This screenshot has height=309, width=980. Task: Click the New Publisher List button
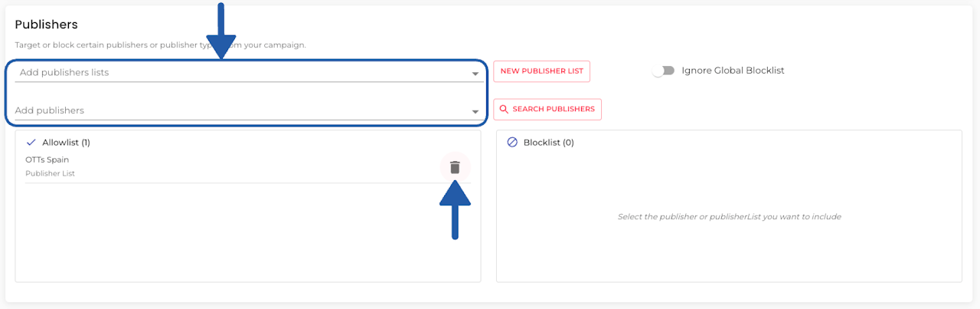[541, 71]
